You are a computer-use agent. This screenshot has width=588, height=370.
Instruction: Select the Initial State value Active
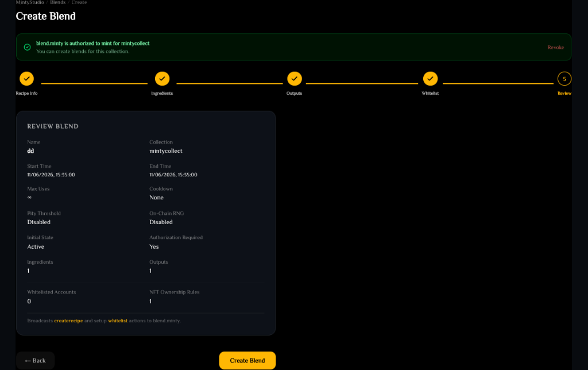(x=36, y=247)
